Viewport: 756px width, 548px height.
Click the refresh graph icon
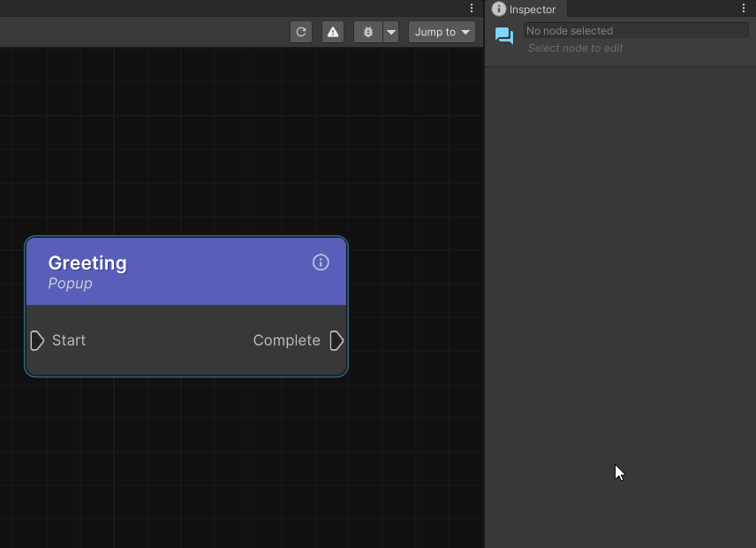301,32
